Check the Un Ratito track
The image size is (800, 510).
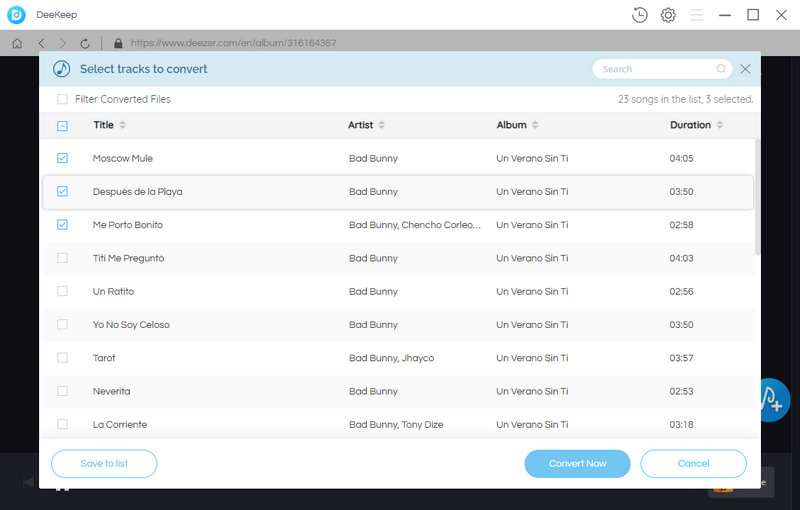coord(62,291)
